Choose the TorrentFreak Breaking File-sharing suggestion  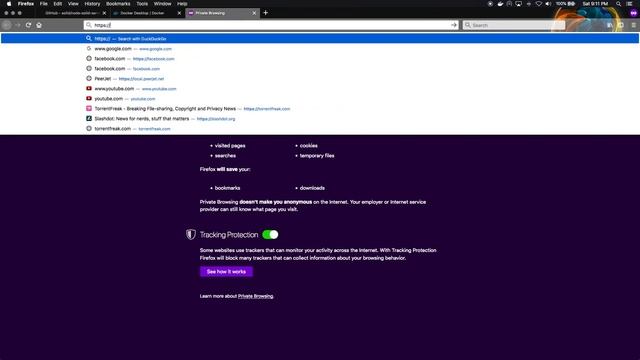tap(320, 108)
